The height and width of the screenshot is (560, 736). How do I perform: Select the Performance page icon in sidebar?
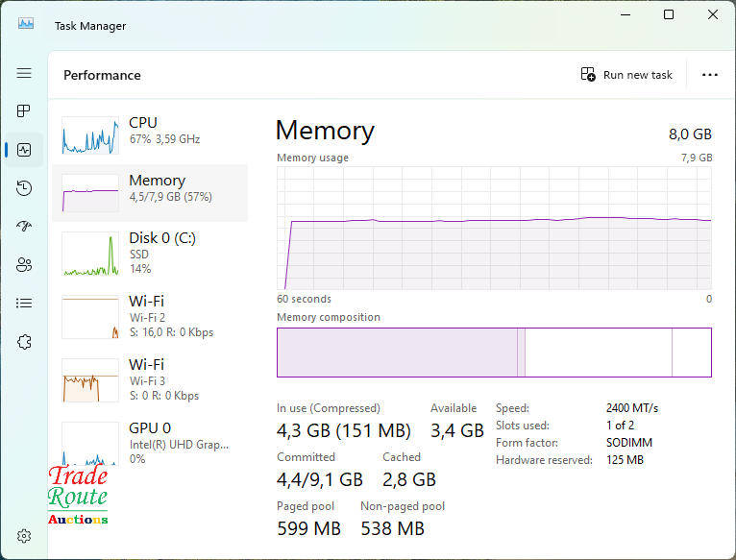24,150
